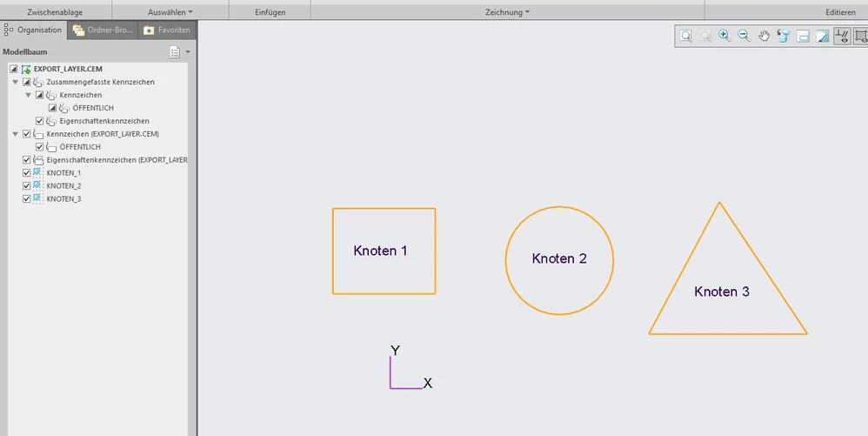868x436 pixels.
Task: Click the sheet window layout icon
Action: (x=804, y=36)
